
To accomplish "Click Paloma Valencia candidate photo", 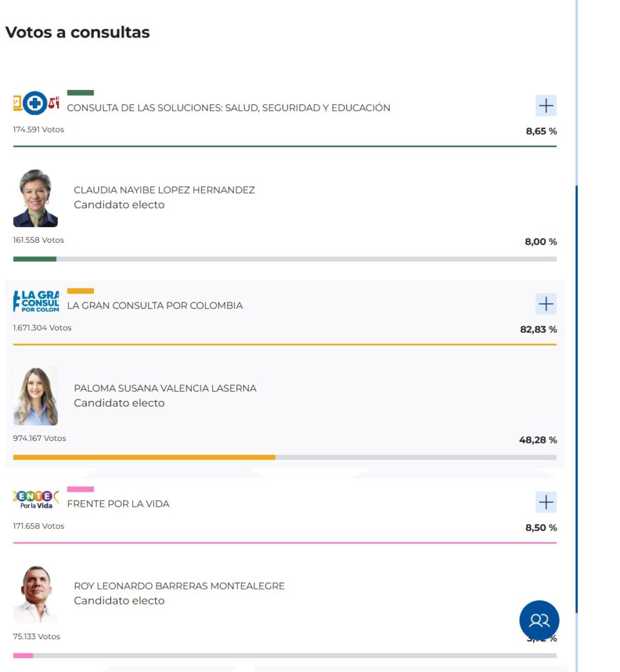I will click(x=35, y=396).
